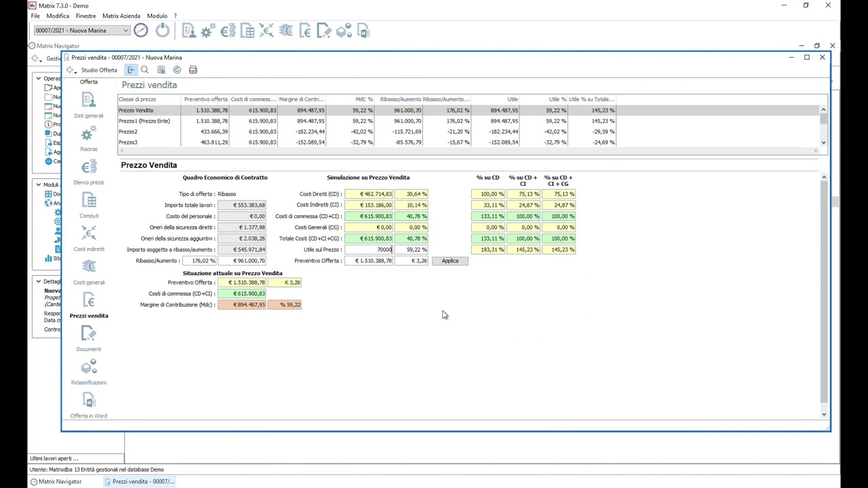
Task: Collapse the Operazioni section in Matrix Navigator
Action: pos(39,79)
